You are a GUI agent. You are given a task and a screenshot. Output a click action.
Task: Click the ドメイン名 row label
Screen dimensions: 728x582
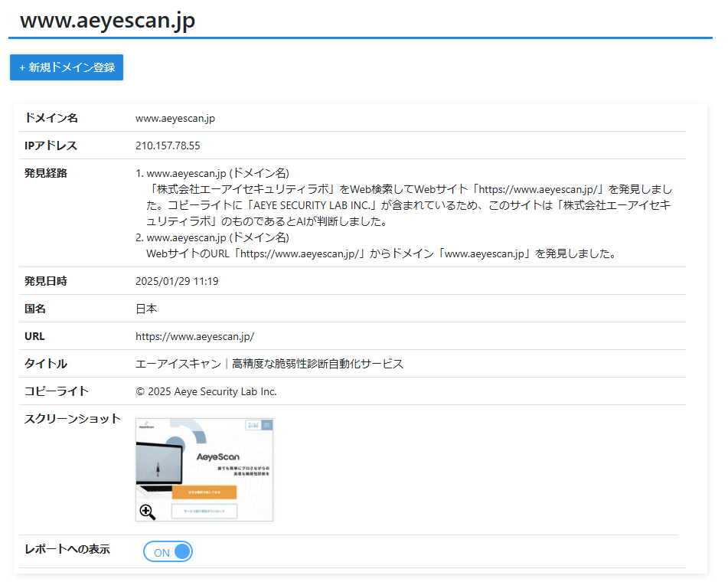[51, 118]
